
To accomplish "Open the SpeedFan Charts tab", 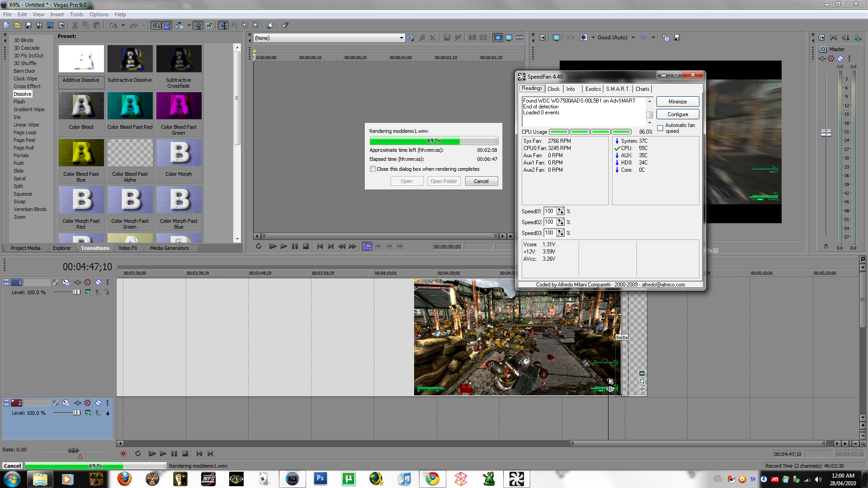I will [x=642, y=89].
